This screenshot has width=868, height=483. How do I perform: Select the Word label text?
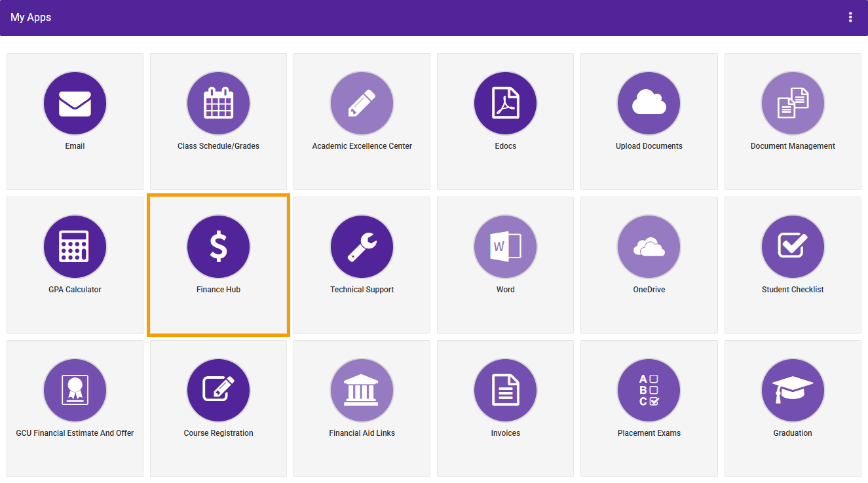pyautogui.click(x=505, y=290)
